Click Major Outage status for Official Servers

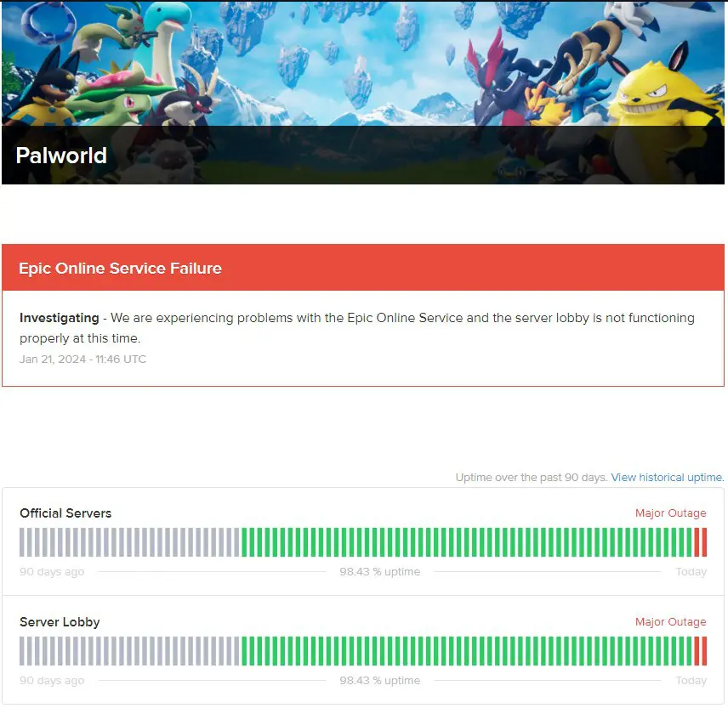[x=670, y=513]
